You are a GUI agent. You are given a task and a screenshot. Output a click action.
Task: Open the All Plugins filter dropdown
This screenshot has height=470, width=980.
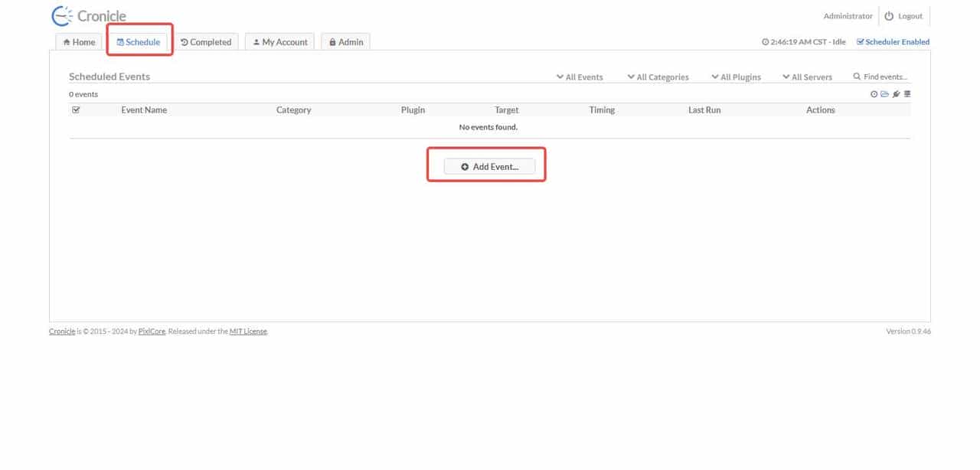click(736, 77)
